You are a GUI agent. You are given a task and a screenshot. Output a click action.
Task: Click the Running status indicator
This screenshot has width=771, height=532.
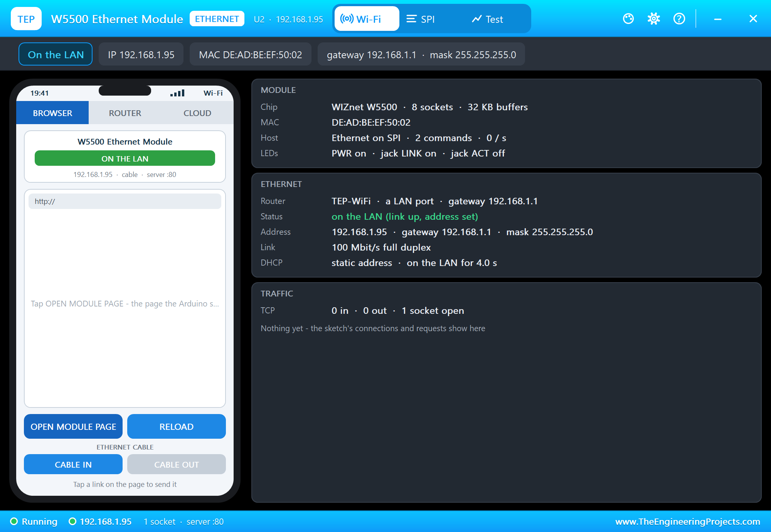pyautogui.click(x=34, y=521)
